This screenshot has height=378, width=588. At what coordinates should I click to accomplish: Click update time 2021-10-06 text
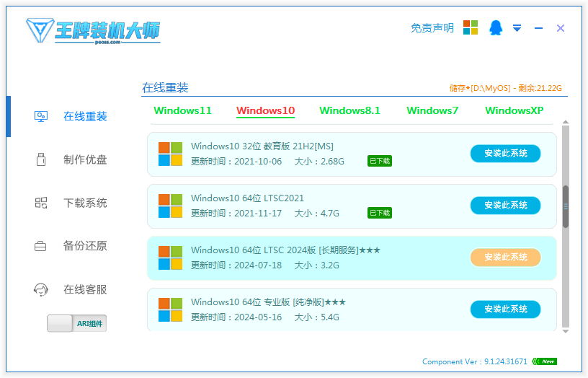point(236,162)
